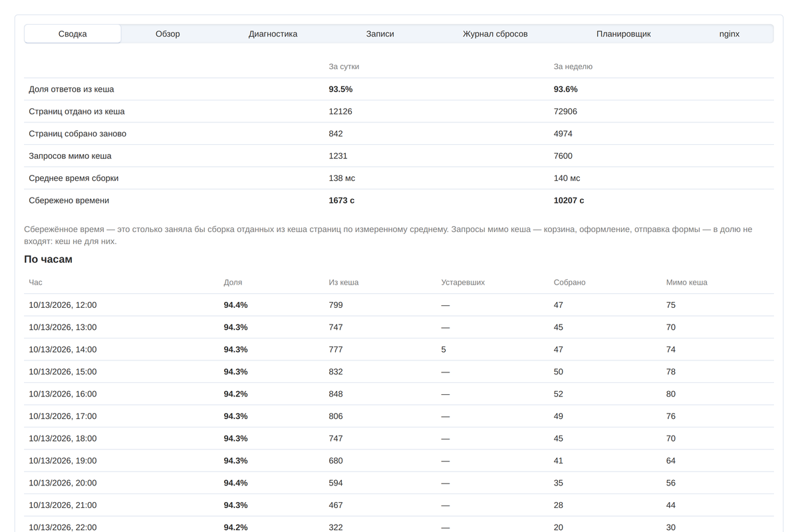Click the saved time value 10207 с
798x532 pixels.
569,200
